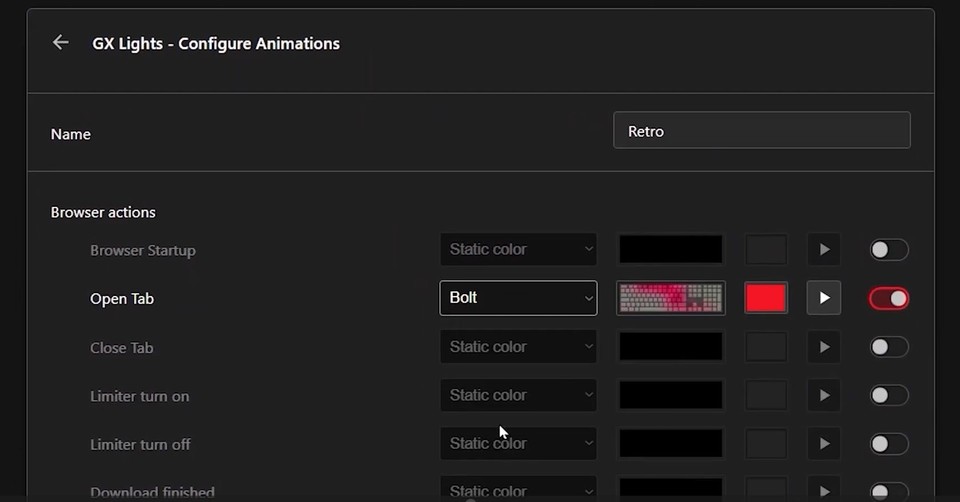The height and width of the screenshot is (502, 960).
Task: Play the Close Tab animation preview
Action: [824, 347]
